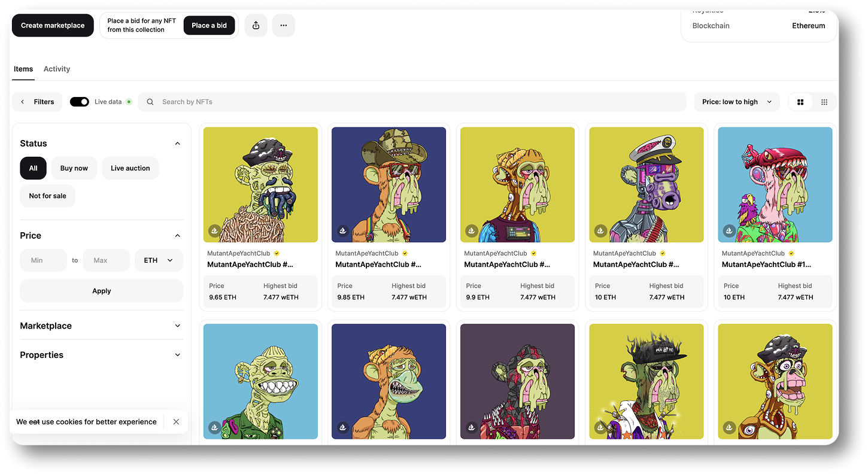Image resolution: width=868 pixels, height=474 pixels.
Task: Click the 9.65 ETH price value
Action: tap(222, 297)
